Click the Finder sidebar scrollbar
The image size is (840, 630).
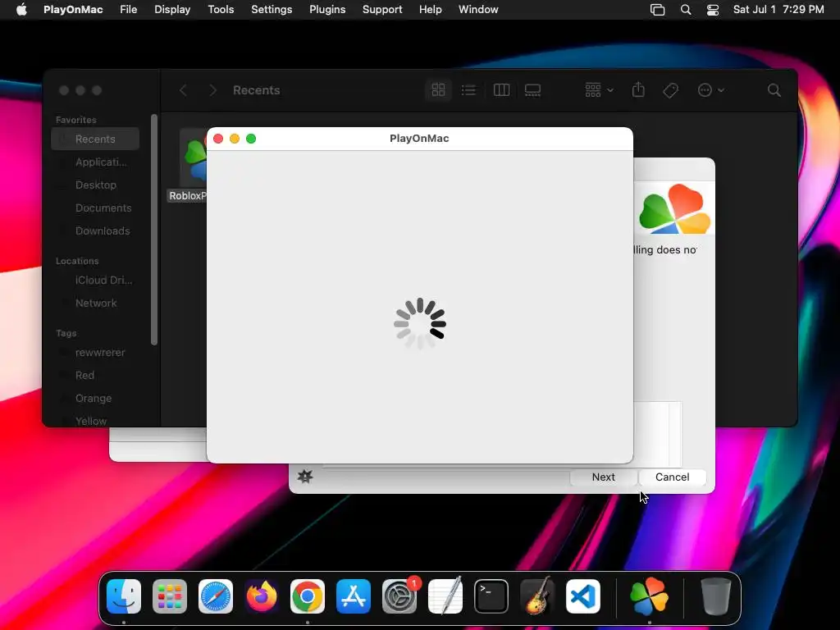tap(154, 230)
